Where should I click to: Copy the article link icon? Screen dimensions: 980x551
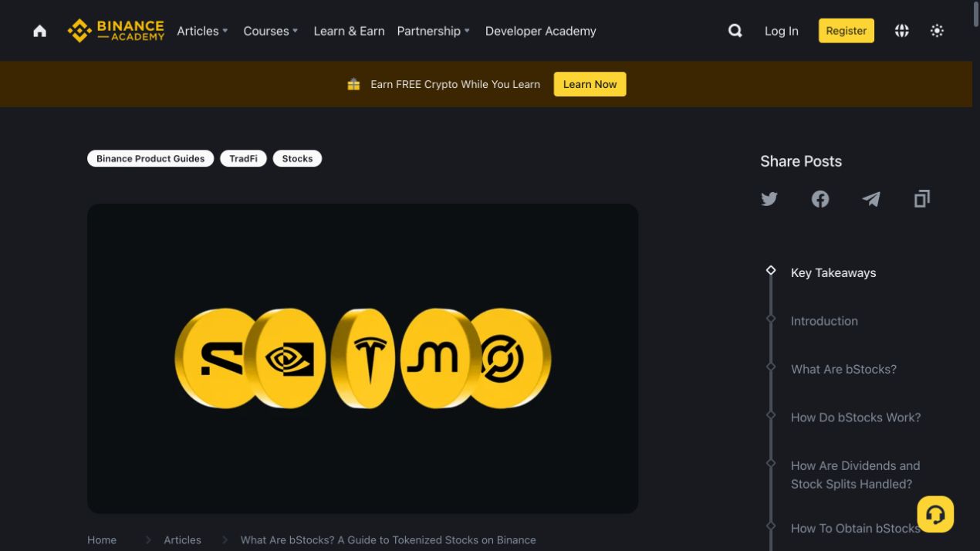(x=922, y=199)
